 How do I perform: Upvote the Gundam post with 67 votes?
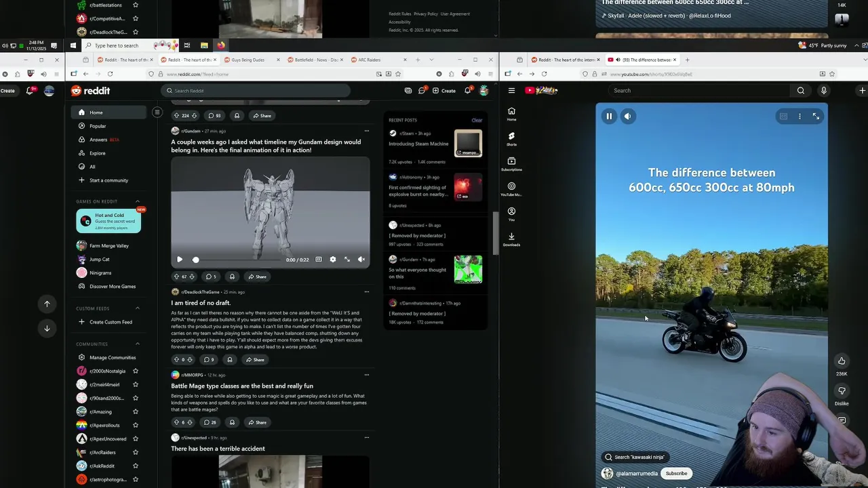click(x=176, y=277)
